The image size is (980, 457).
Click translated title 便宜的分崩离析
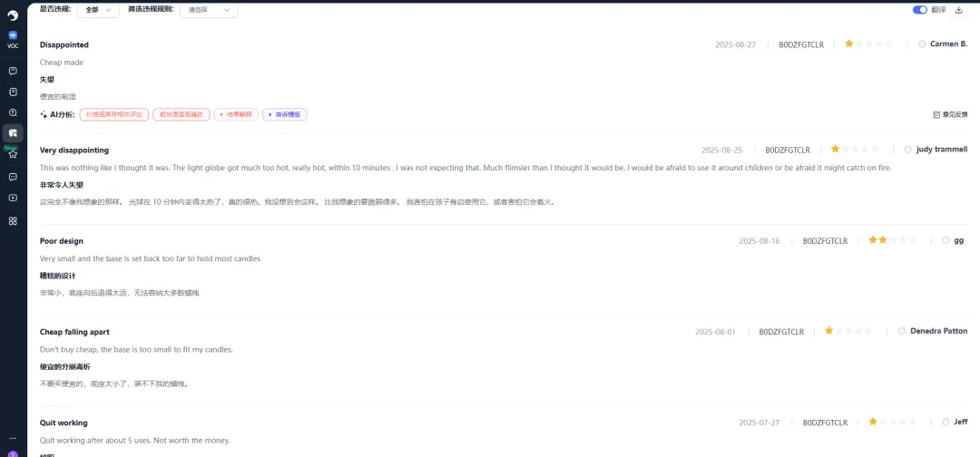[x=65, y=367]
